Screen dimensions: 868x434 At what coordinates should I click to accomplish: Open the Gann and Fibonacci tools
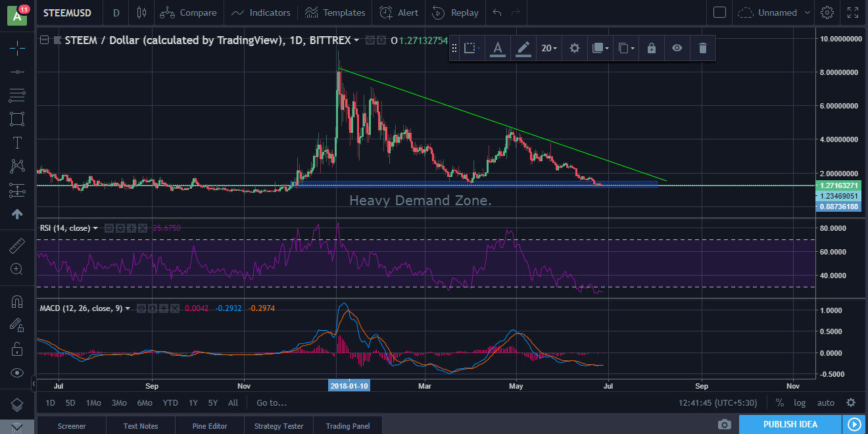(17, 95)
